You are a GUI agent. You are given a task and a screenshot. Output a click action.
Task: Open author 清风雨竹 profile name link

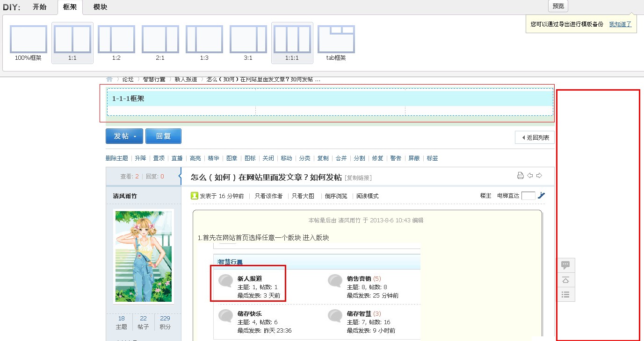point(125,196)
